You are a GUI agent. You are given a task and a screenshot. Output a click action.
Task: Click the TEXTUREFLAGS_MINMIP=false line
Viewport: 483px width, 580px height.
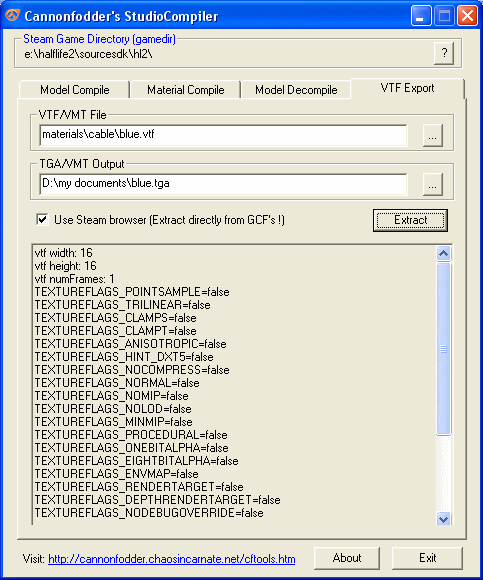(114, 422)
